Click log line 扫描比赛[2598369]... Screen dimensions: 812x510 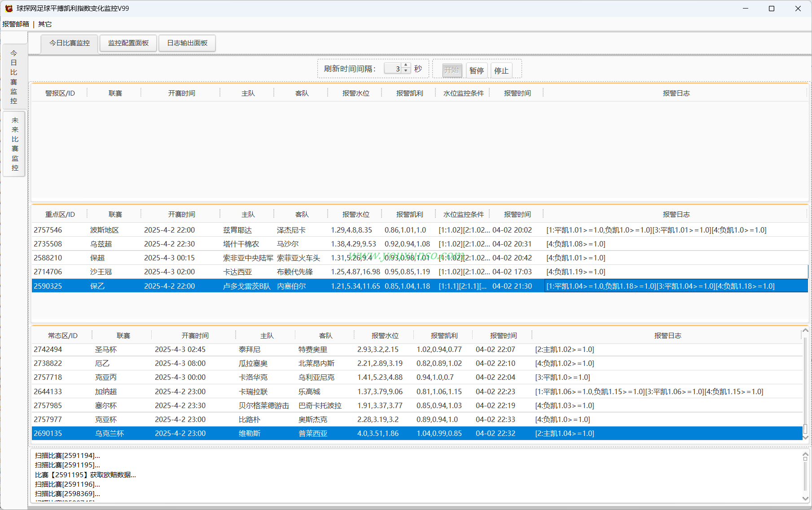pyautogui.click(x=67, y=493)
